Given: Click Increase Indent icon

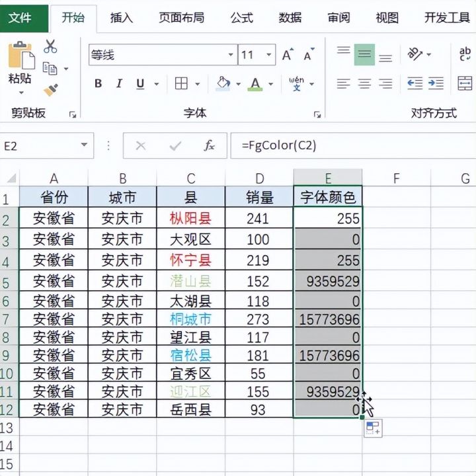Looking at the screenshot, I should [436, 83].
